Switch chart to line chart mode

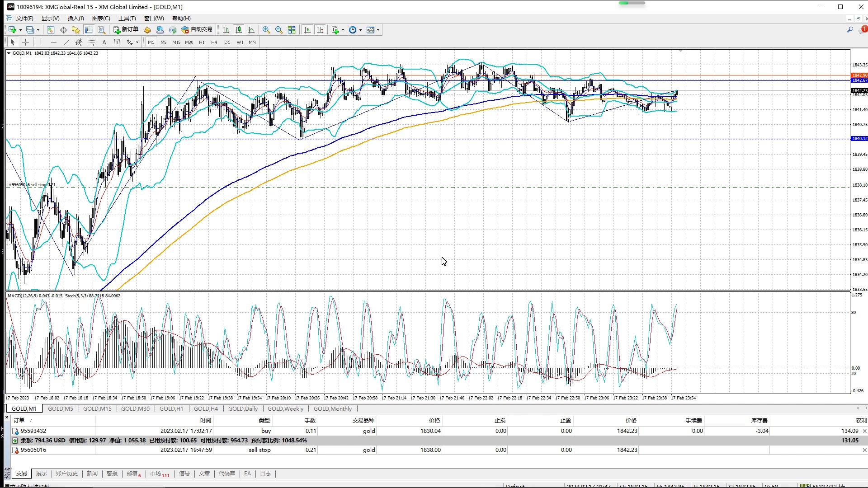[x=251, y=30]
